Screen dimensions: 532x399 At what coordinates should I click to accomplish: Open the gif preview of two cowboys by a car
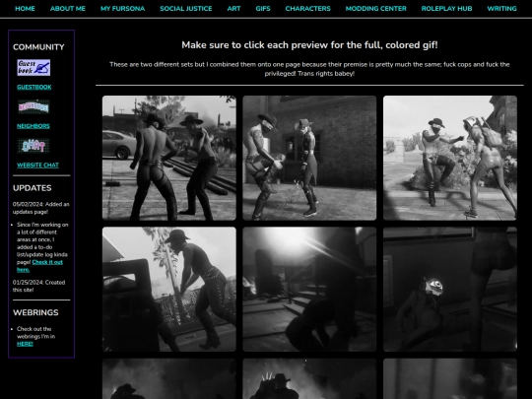(169, 158)
